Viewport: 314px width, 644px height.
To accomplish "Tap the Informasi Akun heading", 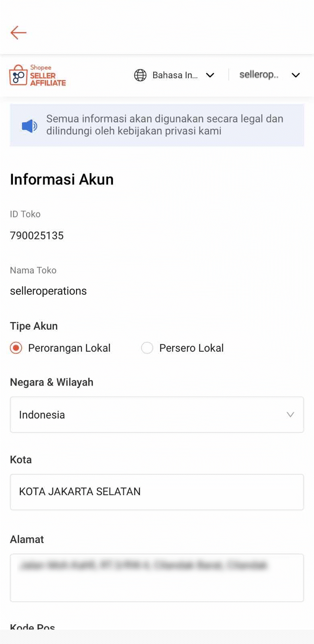I will [62, 180].
